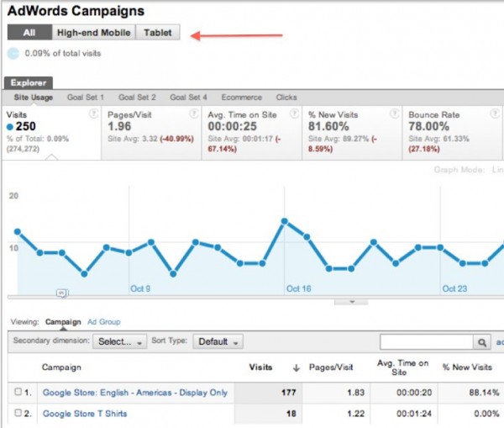Select the % New Visits metric card

352,133
